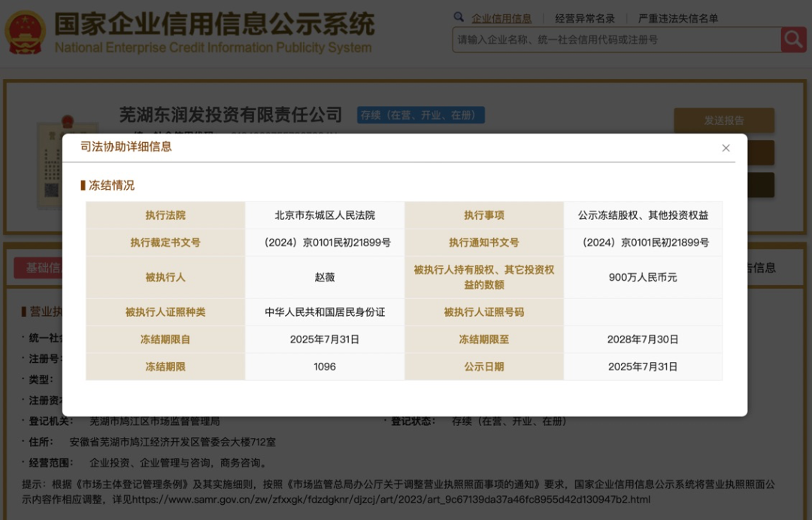The height and width of the screenshot is (520, 812).
Task: Select the 企业信用信息 search tab
Action: (501, 19)
